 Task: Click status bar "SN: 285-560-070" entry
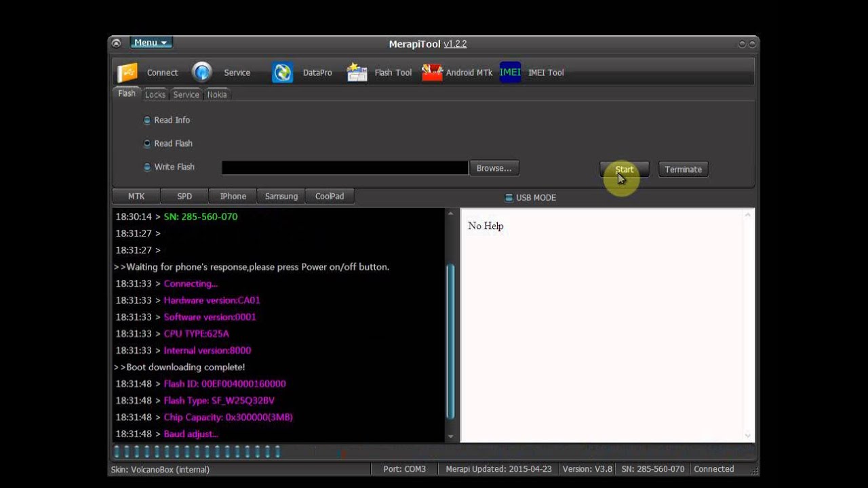click(x=653, y=469)
